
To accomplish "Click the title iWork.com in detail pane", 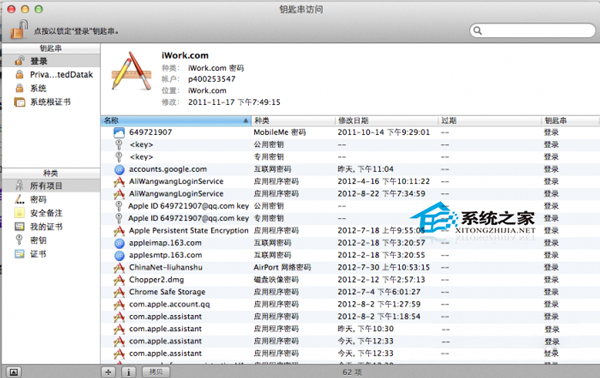I will tap(185, 55).
